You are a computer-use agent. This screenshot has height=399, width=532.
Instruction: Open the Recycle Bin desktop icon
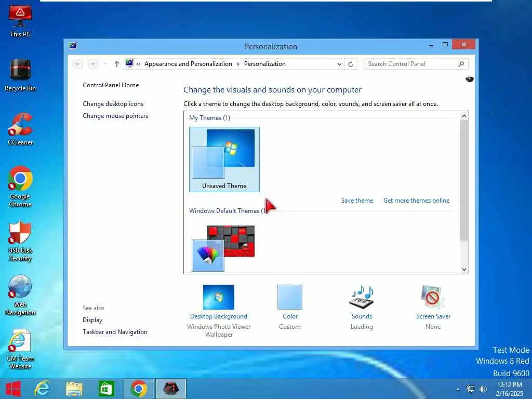[20, 75]
